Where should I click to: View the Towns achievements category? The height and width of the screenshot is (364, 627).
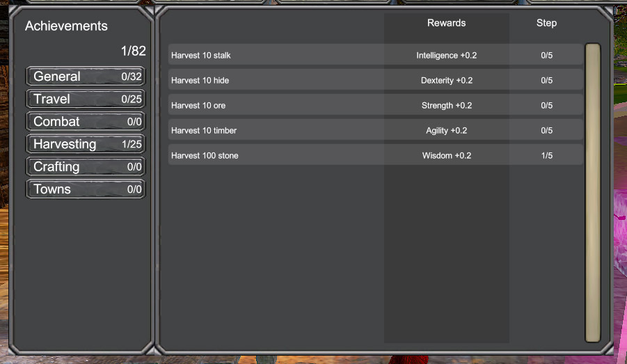86,189
